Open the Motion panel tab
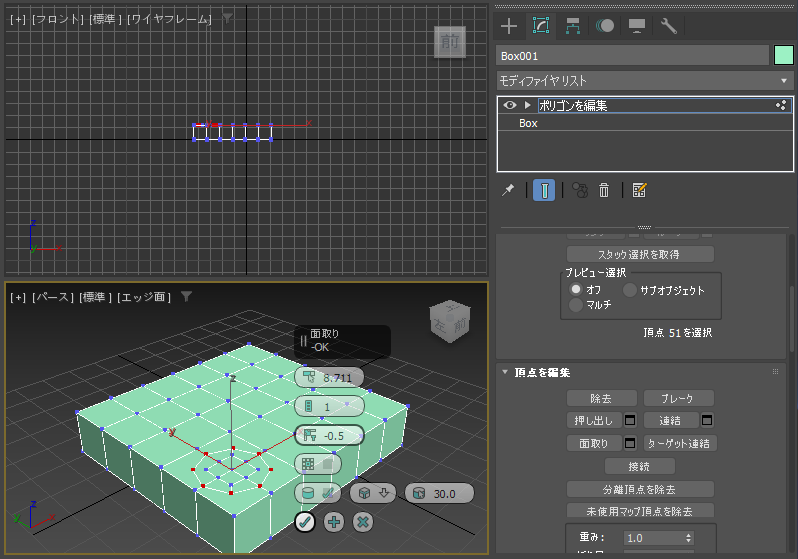Screen dimensions: 798x559 (x=605, y=25)
